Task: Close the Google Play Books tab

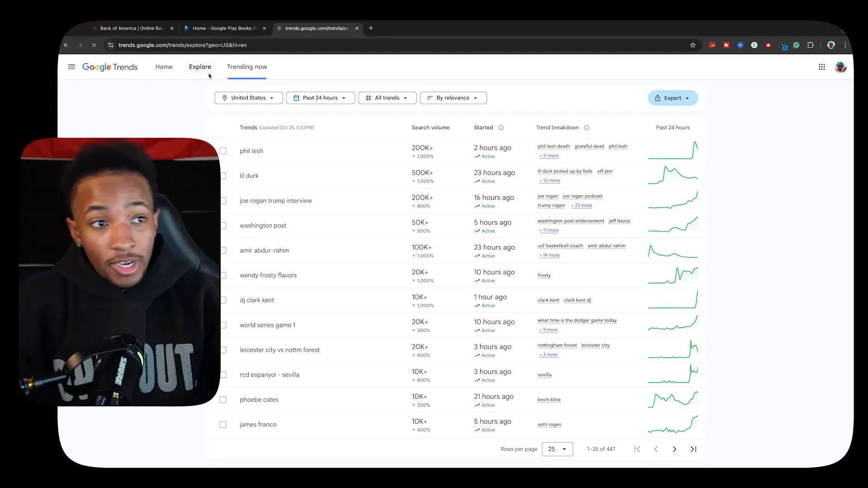Action: click(264, 28)
